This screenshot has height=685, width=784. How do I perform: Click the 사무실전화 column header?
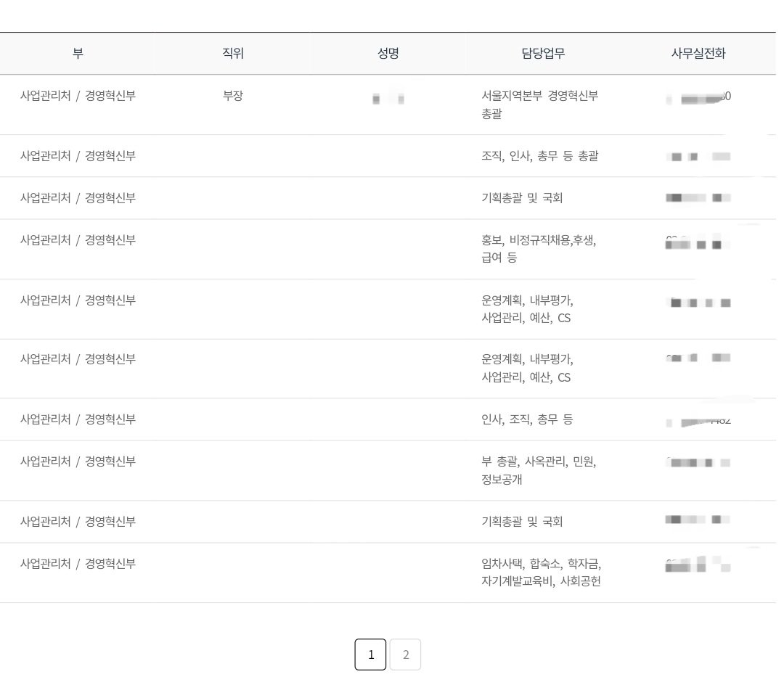(x=698, y=53)
